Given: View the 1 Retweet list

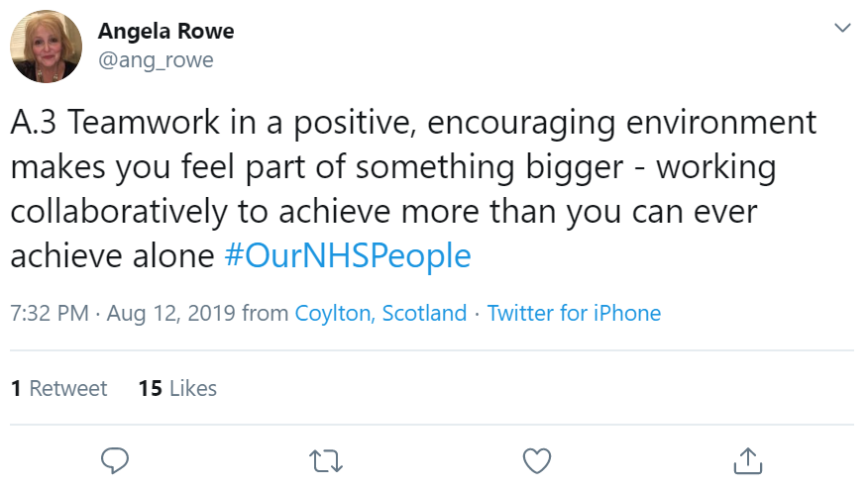Looking at the screenshot, I should 58,388.
